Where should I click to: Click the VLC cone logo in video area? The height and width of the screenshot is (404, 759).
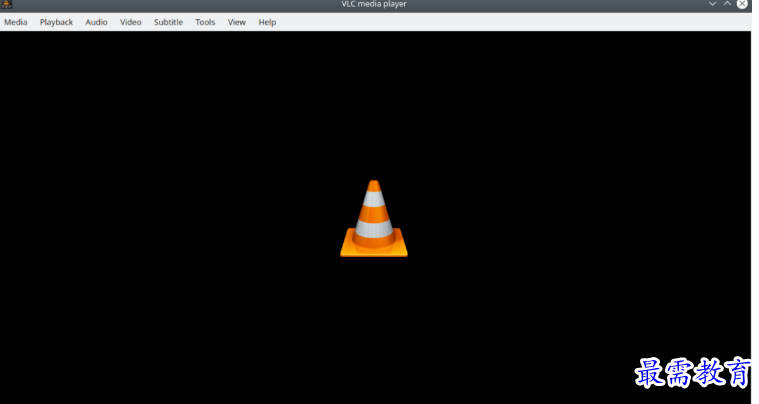[374, 218]
